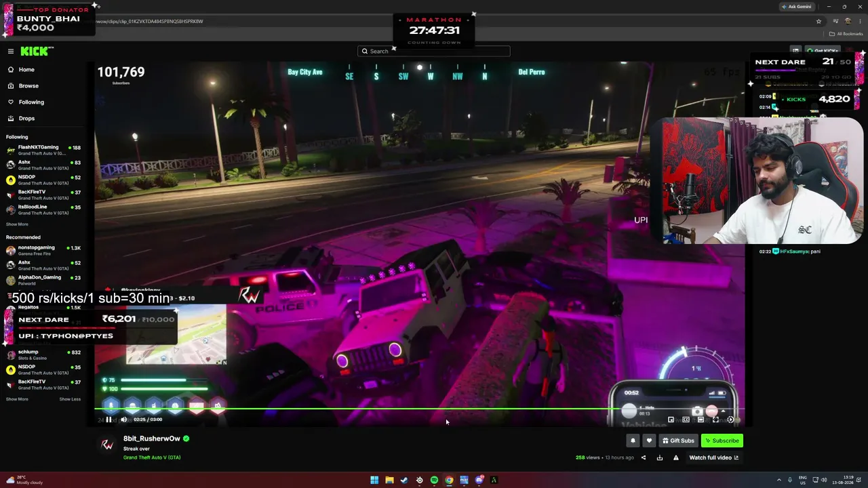
Task: Open Chrome profile avatar
Action: point(848,21)
